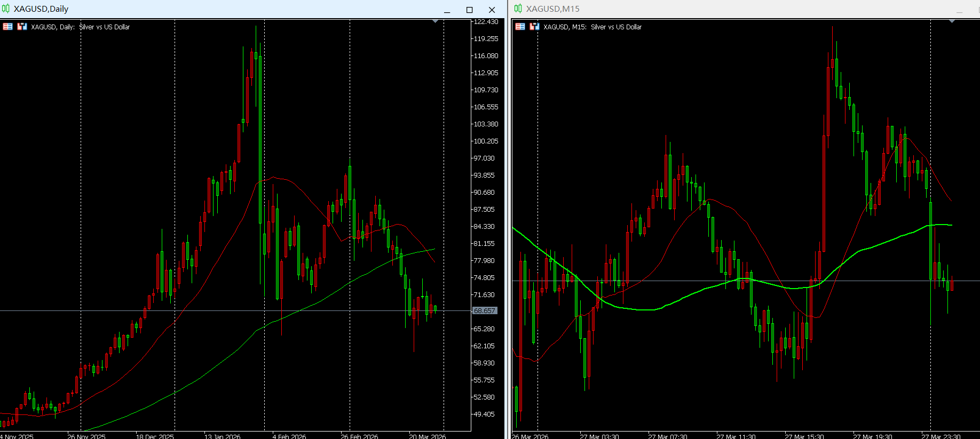Viewport: 980px width, 439px height.
Task: Click the 27 Mar 11:30 label on the M15 time axis
Action: pyautogui.click(x=736, y=436)
